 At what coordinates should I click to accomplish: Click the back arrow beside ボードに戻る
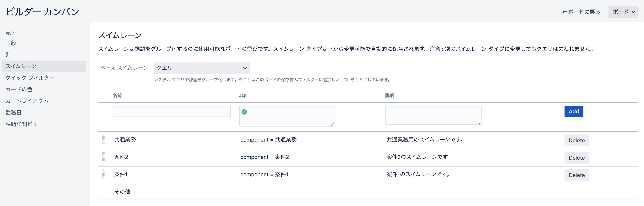pyautogui.click(x=565, y=12)
